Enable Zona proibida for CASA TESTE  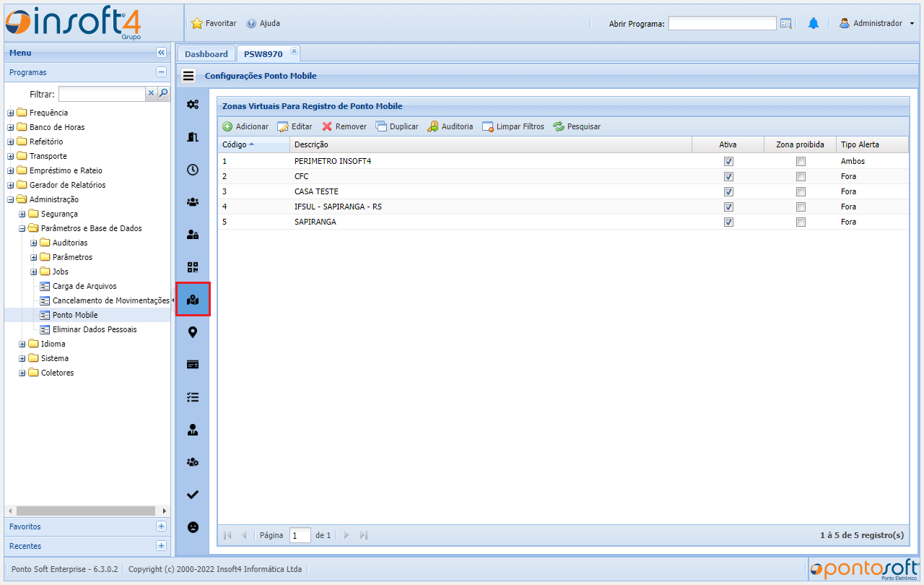[x=801, y=192]
